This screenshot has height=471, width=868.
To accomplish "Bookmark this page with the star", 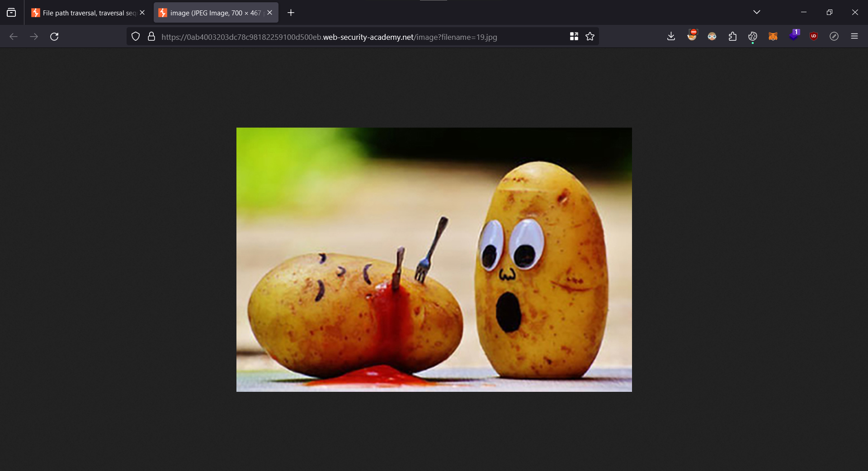I will coord(590,37).
